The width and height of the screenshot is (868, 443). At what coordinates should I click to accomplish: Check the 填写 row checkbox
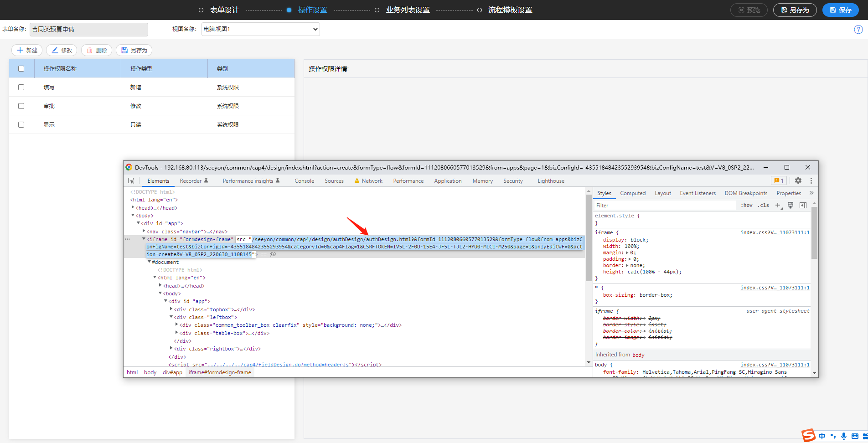[x=21, y=87]
